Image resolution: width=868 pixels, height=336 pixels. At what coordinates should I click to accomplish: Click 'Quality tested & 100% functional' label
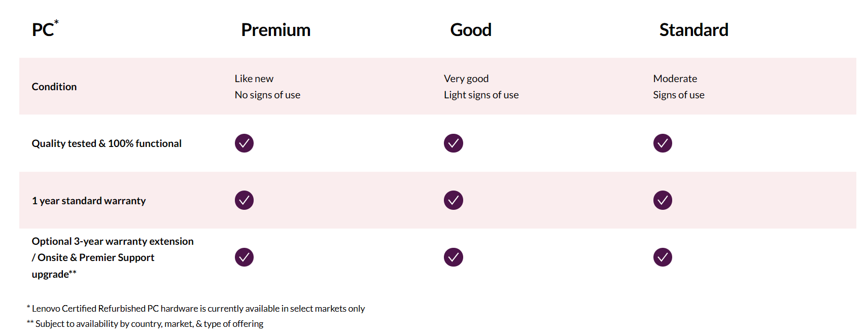107,143
